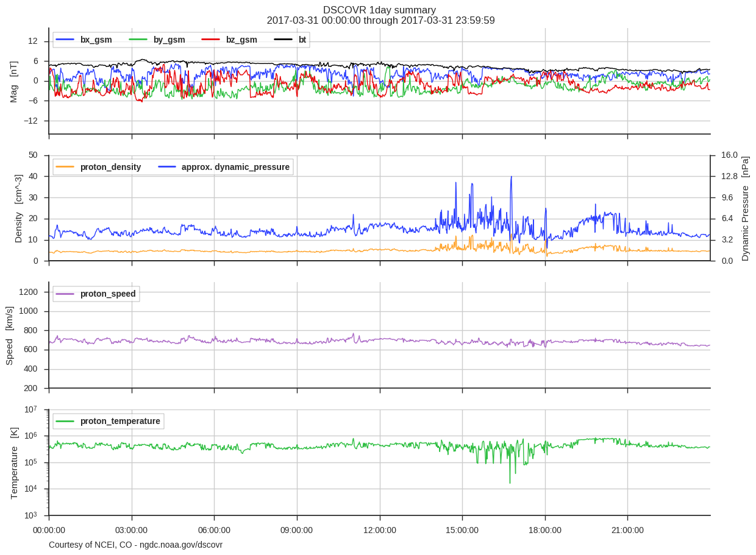The width and height of the screenshot is (756, 555).
Task: Click the 16.0 tick on pressure axis
Action: [730, 155]
